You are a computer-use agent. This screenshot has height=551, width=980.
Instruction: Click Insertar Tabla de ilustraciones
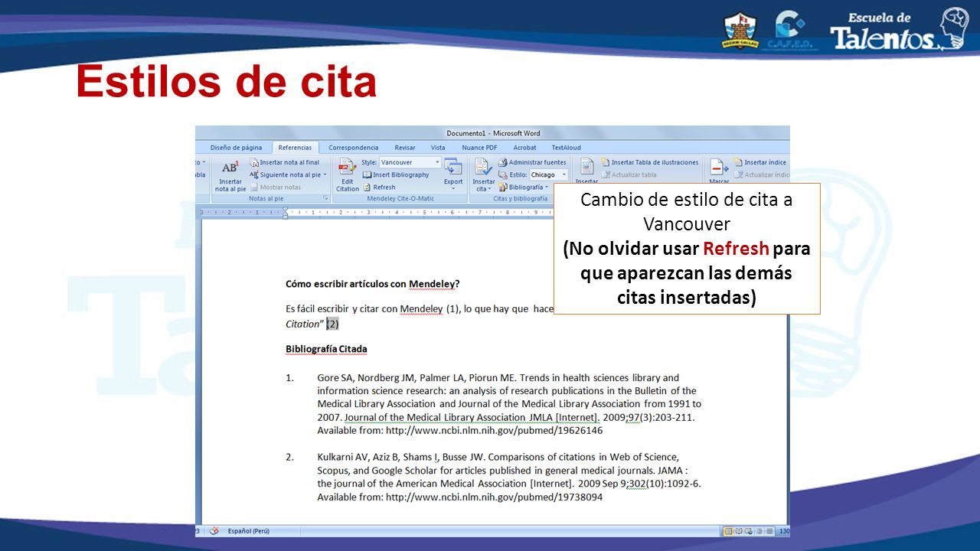[650, 162]
